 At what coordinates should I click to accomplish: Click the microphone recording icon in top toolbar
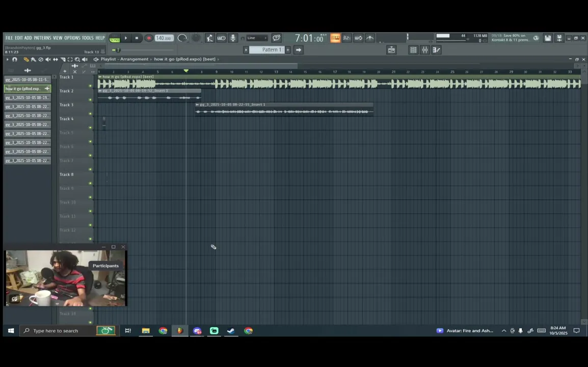(x=233, y=38)
